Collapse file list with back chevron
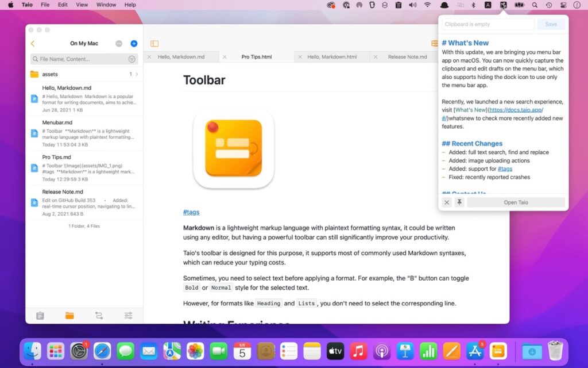This screenshot has width=588, height=368. (x=33, y=43)
